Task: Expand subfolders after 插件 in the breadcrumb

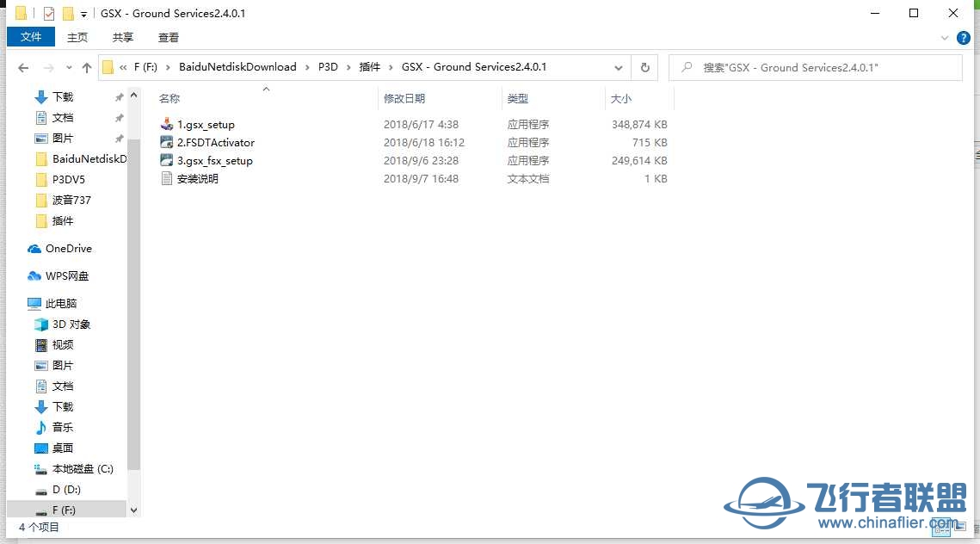Action: click(391, 67)
